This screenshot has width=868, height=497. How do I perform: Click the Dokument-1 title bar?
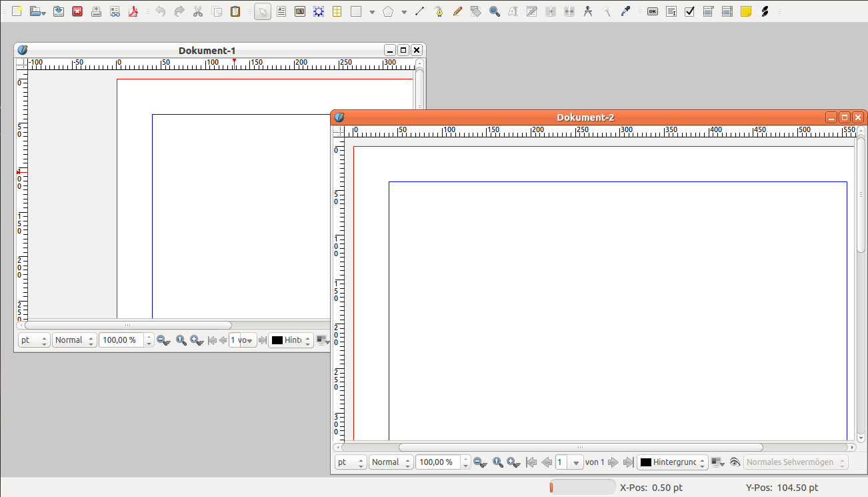207,51
